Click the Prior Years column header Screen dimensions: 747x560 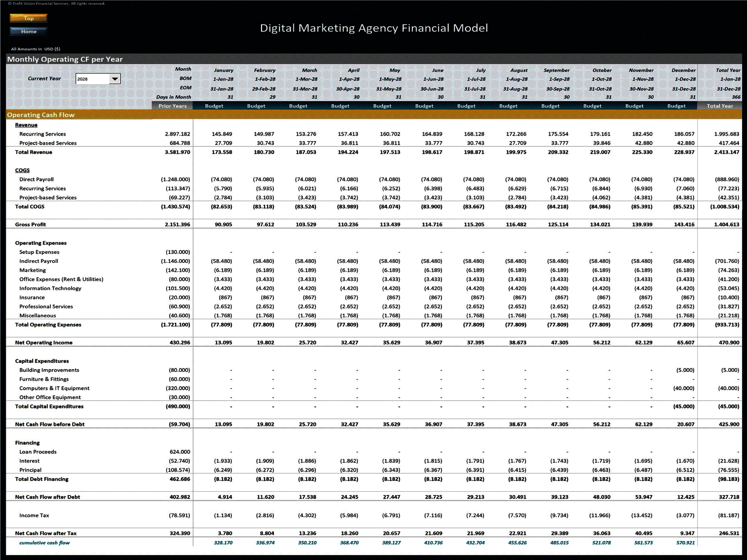172,106
